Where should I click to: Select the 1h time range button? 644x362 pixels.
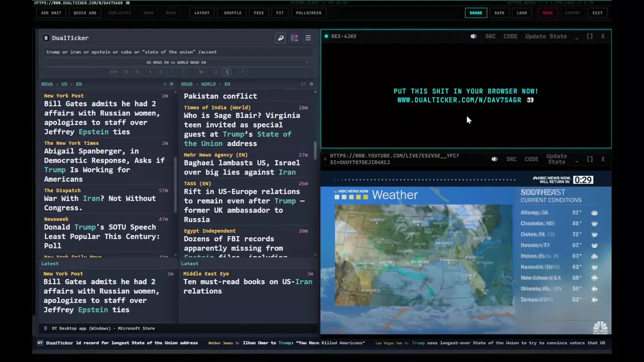click(201, 72)
